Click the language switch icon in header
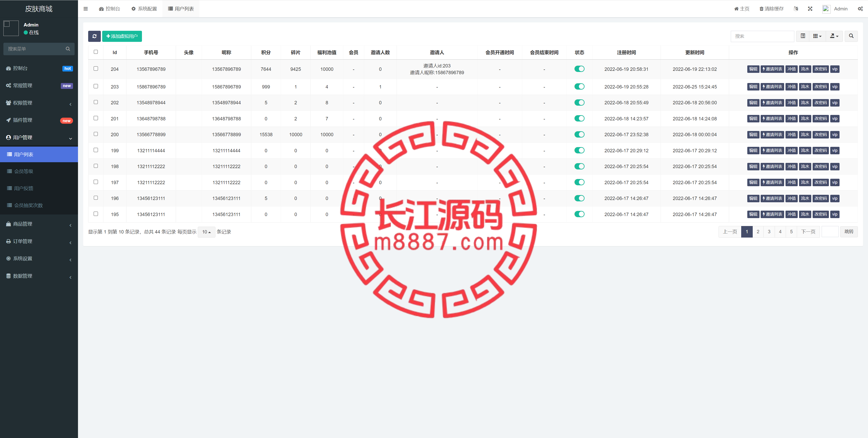 coord(796,9)
